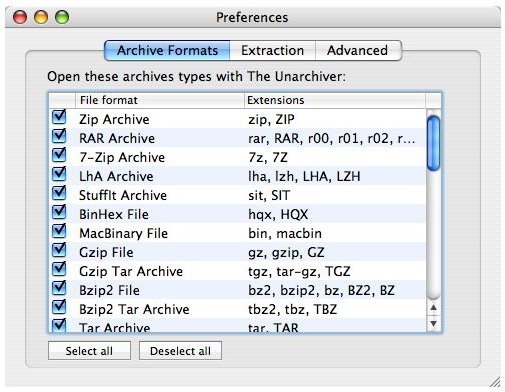Zoom Preferences with the green button

pyautogui.click(x=62, y=17)
